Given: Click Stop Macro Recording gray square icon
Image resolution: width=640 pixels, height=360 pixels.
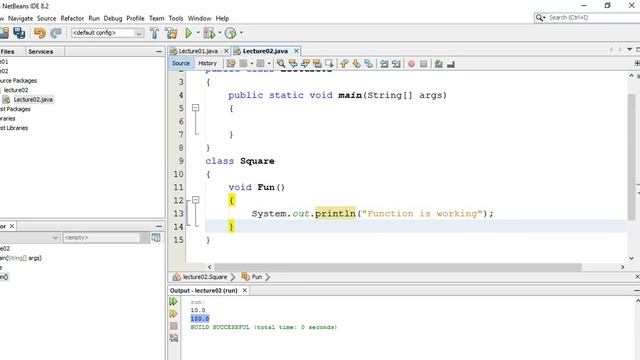Looking at the screenshot, I should click(424, 64).
